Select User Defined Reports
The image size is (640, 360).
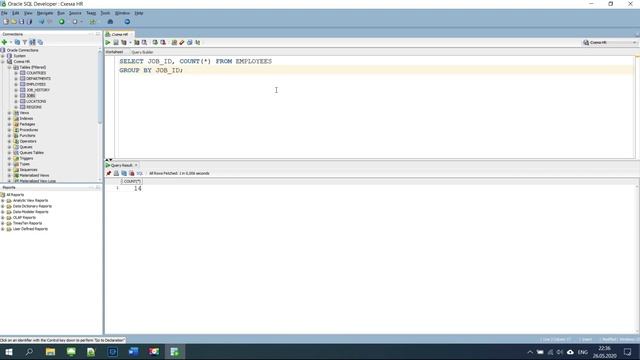30,229
